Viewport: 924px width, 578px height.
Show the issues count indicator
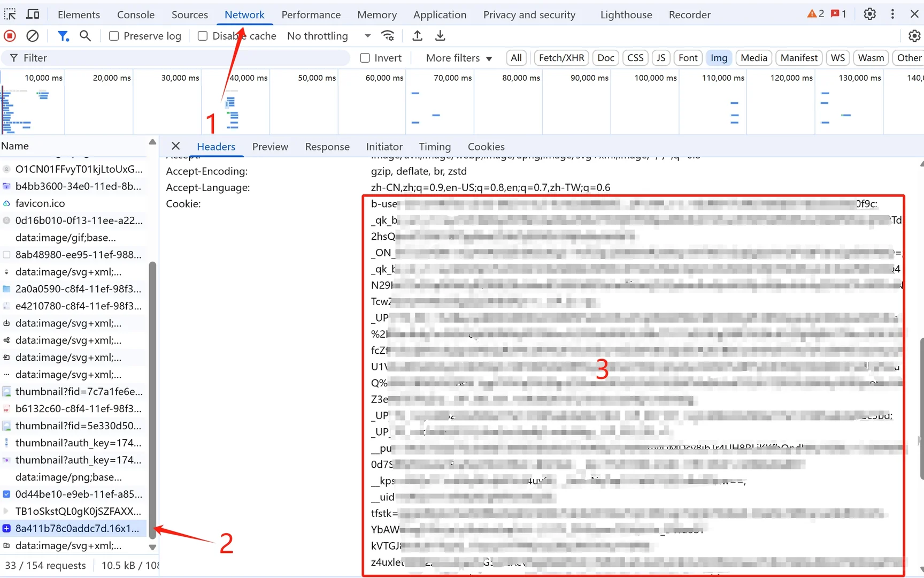(838, 14)
